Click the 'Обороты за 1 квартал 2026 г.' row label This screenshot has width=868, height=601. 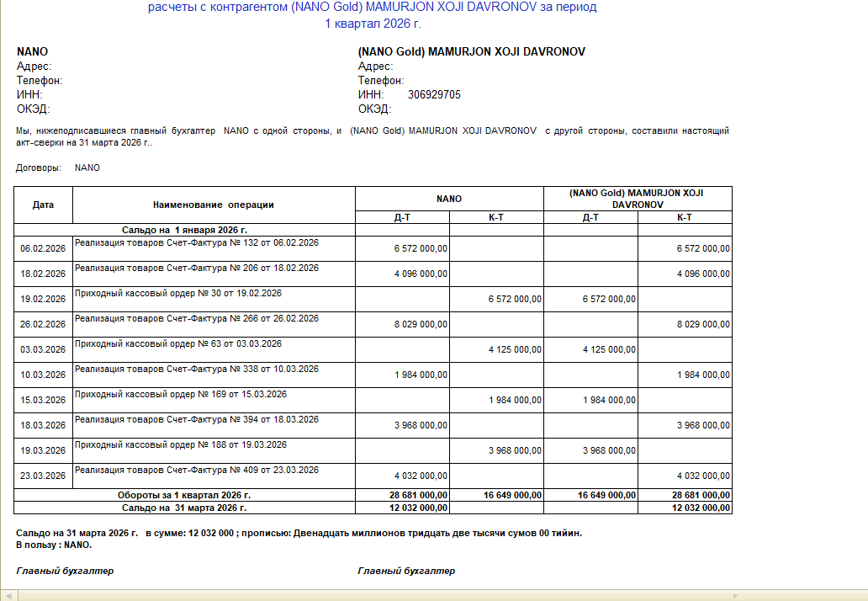pyautogui.click(x=184, y=495)
